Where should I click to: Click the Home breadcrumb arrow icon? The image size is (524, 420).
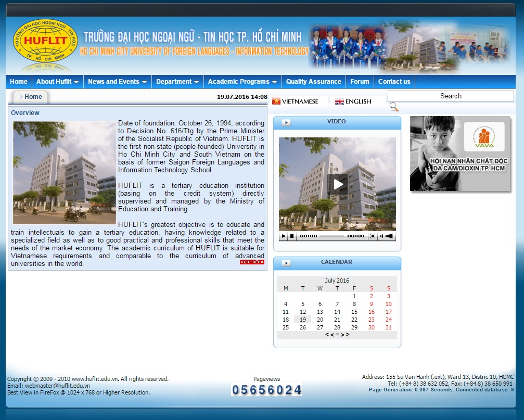21,97
